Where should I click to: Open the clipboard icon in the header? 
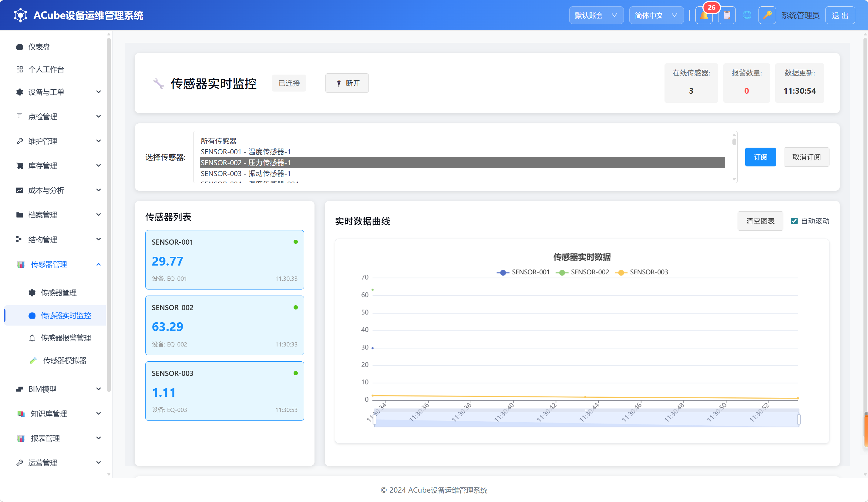[x=727, y=15]
